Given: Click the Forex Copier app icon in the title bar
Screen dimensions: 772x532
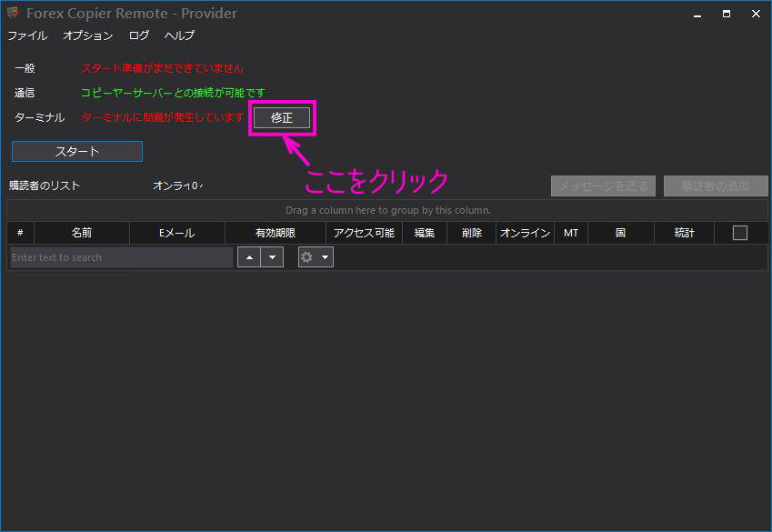Looking at the screenshot, I should coord(11,13).
